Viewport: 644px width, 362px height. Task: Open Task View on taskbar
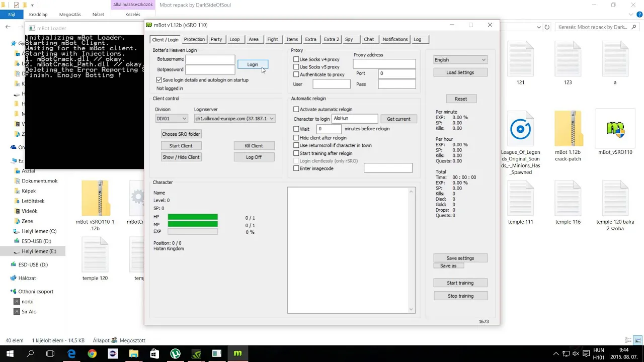(x=50, y=353)
